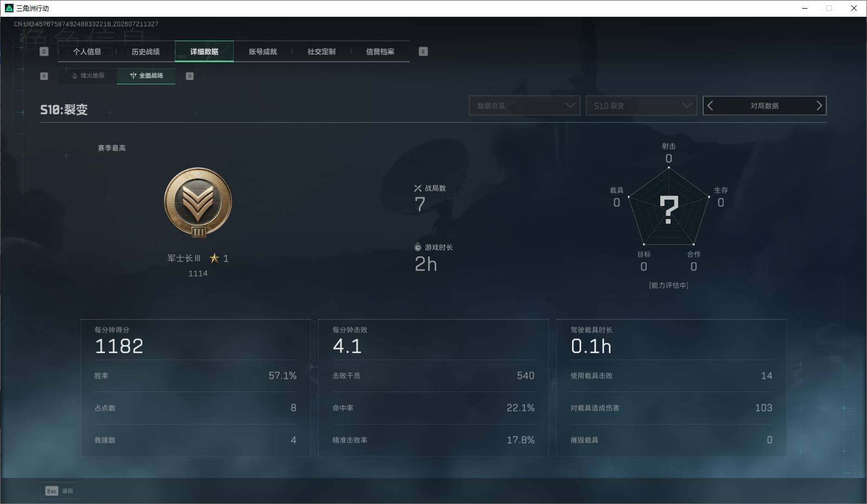Open the 账号成就 tab
Image resolution: width=867 pixels, height=504 pixels.
click(262, 52)
